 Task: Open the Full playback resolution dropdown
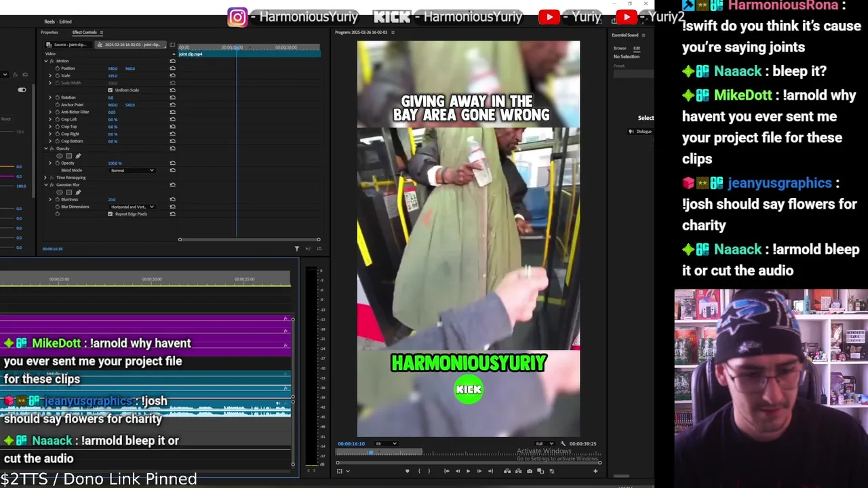click(x=544, y=443)
